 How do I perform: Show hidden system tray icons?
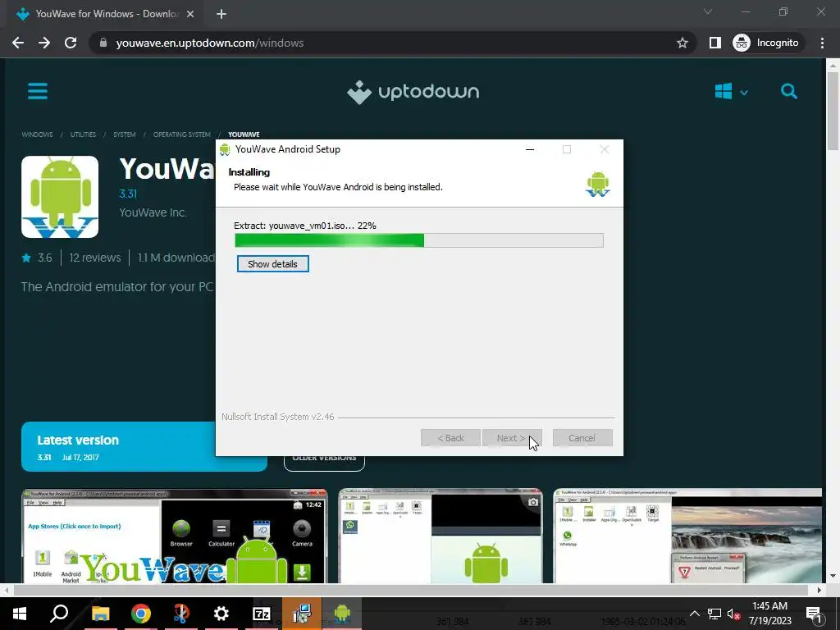coord(694,614)
